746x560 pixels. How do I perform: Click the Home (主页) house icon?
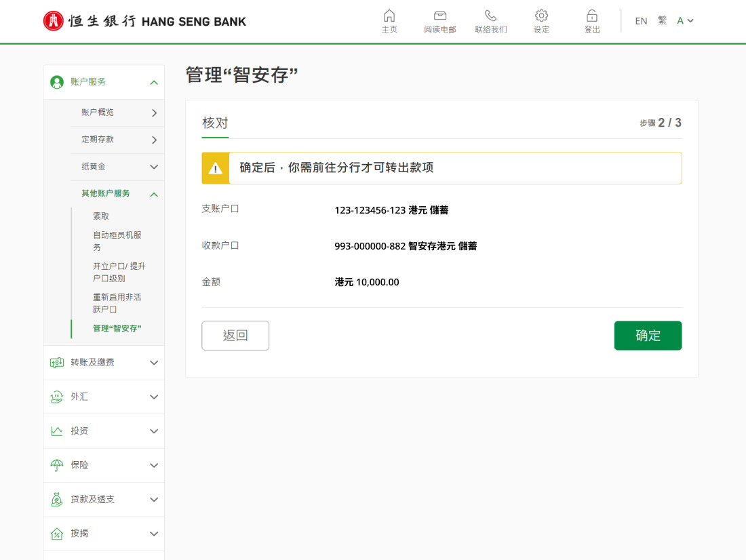(389, 16)
